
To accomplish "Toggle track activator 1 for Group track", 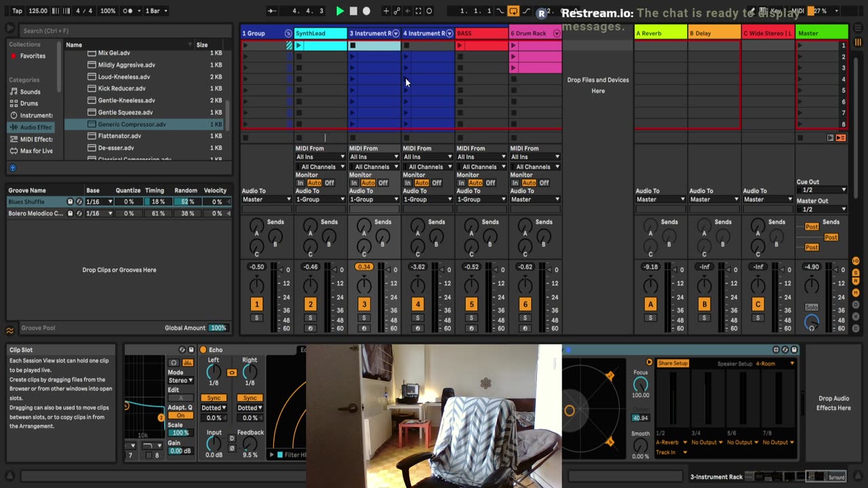I will (x=256, y=304).
